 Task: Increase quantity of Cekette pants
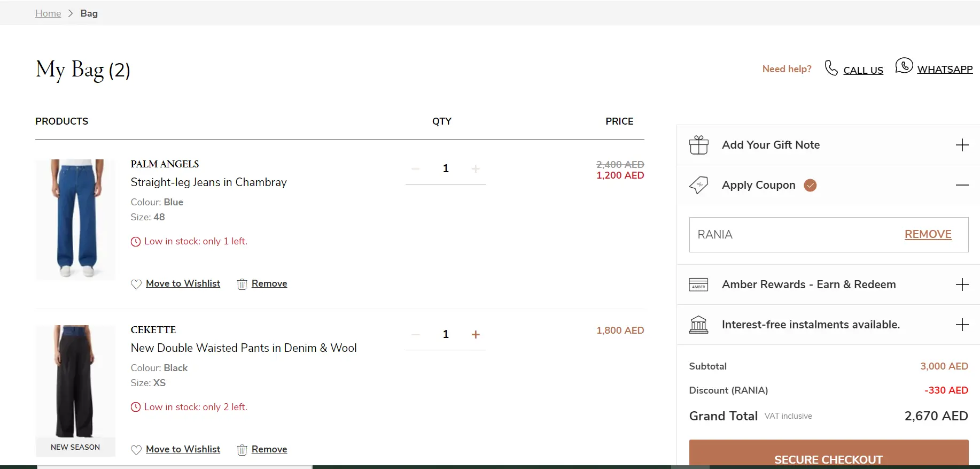(x=476, y=335)
